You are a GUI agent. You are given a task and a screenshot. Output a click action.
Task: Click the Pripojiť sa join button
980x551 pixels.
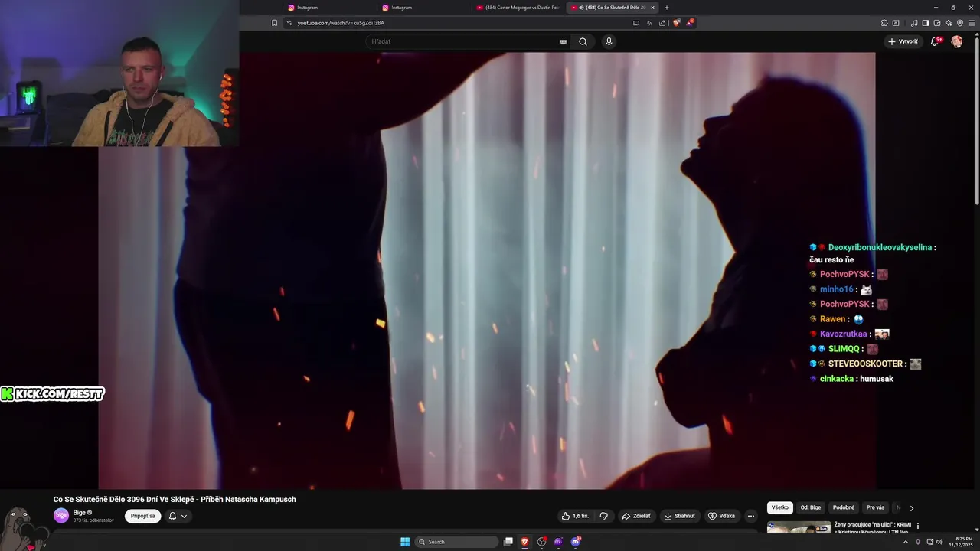tap(142, 516)
